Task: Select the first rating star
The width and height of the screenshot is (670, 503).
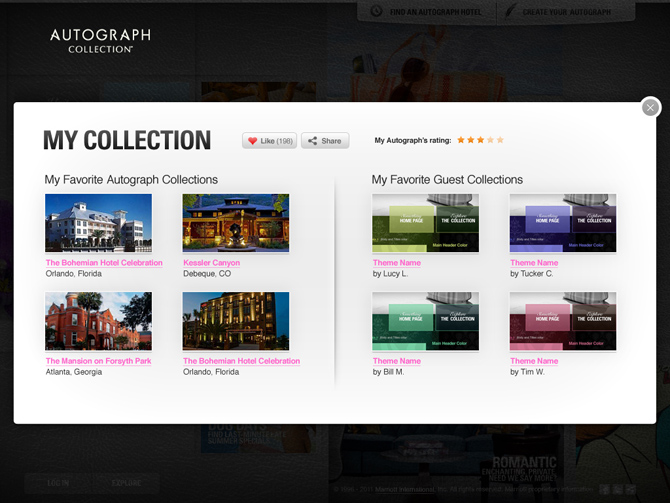Action: (461, 140)
